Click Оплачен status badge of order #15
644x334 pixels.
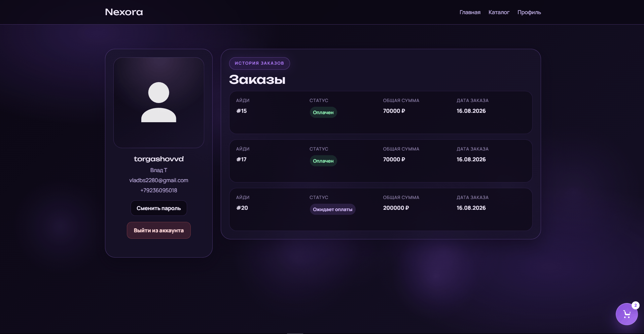tap(323, 112)
